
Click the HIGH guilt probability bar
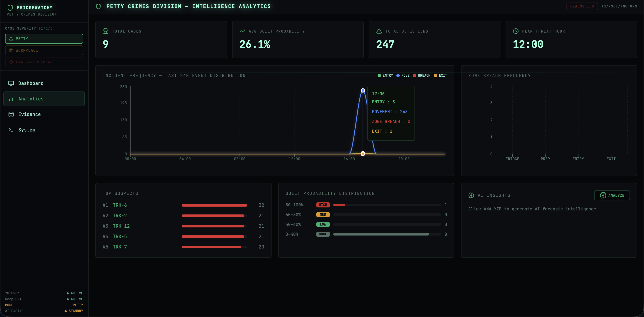pyautogui.click(x=339, y=205)
